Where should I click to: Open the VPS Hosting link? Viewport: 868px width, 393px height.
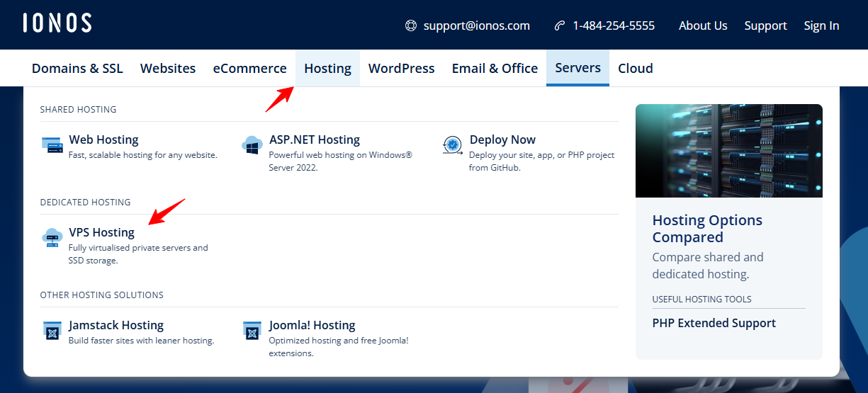pyautogui.click(x=101, y=232)
